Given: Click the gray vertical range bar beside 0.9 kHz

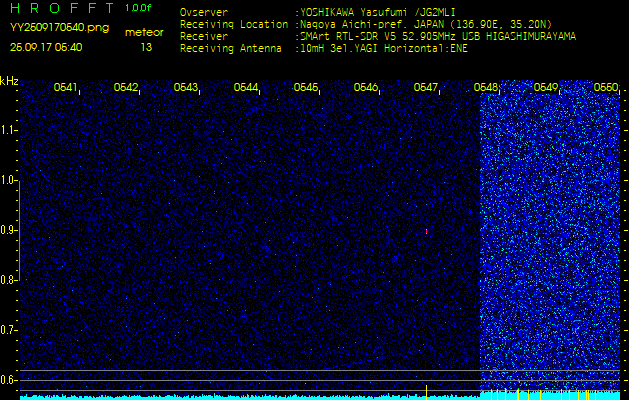Looking at the screenshot, I should pyautogui.click(x=19, y=230).
